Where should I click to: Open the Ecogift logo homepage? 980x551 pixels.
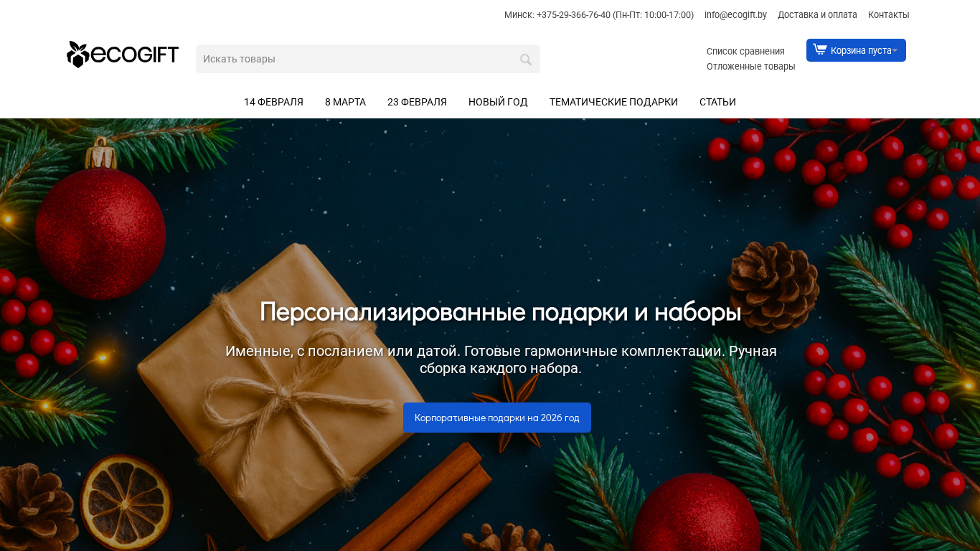123,55
